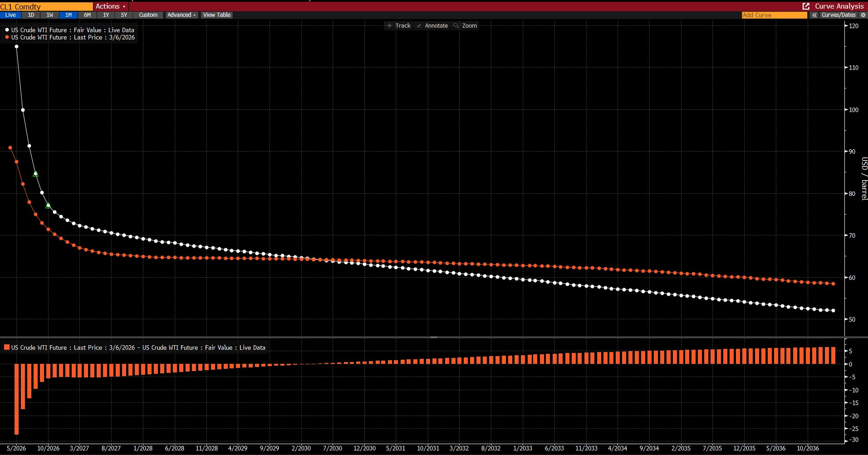Choose the Custom range tab
Image resolution: width=868 pixels, height=455 pixels.
[x=148, y=15]
